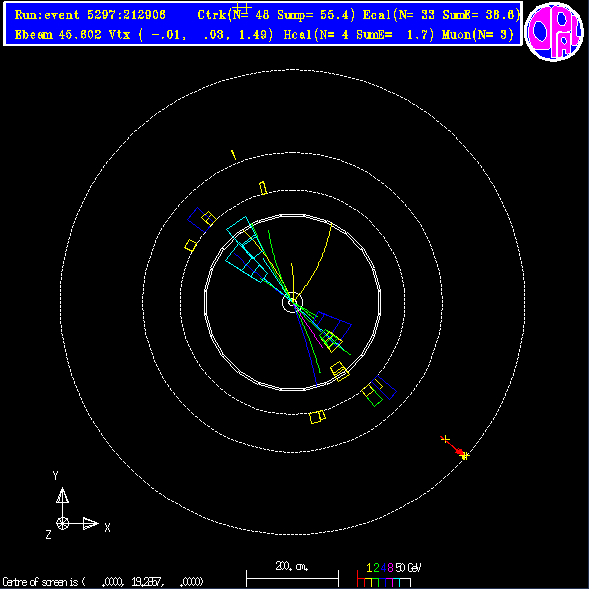The height and width of the screenshot is (589, 589).
Task: Click the Z-axis circle symbol
Action: [x=62, y=523]
